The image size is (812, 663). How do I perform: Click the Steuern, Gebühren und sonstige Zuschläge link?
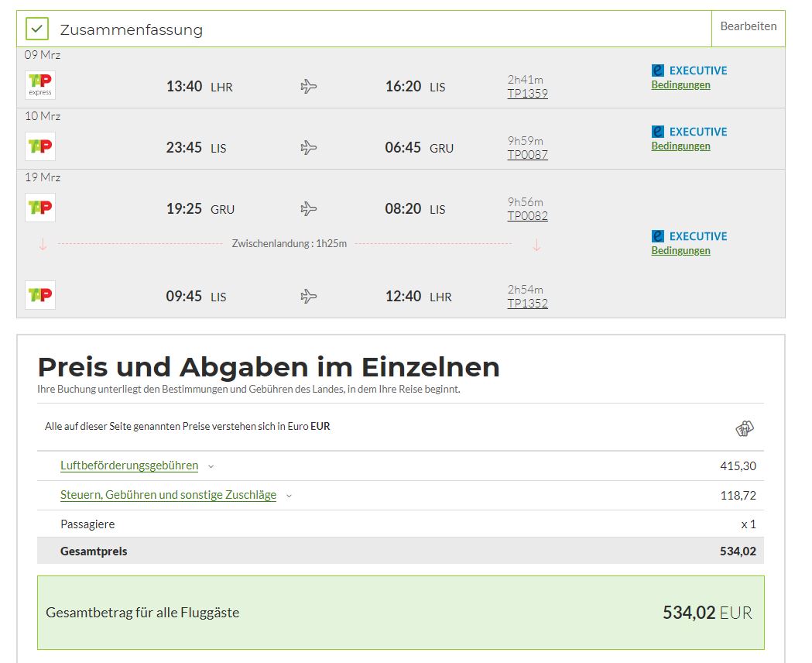coord(168,495)
